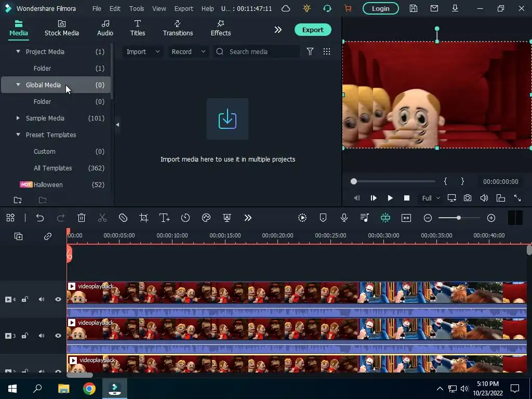Expand the Sample Media tree node
Image resolution: width=532 pixels, height=399 pixels.
pos(18,118)
